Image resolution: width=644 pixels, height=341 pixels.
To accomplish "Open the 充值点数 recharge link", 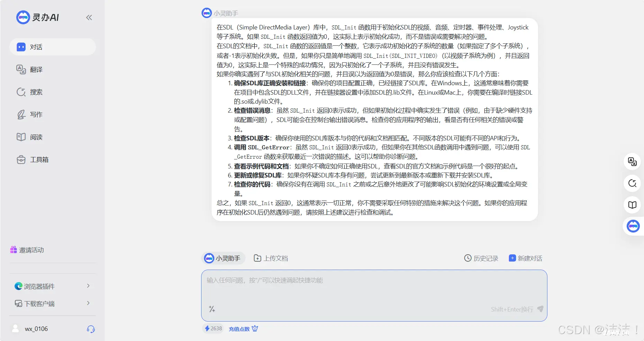I will point(239,329).
